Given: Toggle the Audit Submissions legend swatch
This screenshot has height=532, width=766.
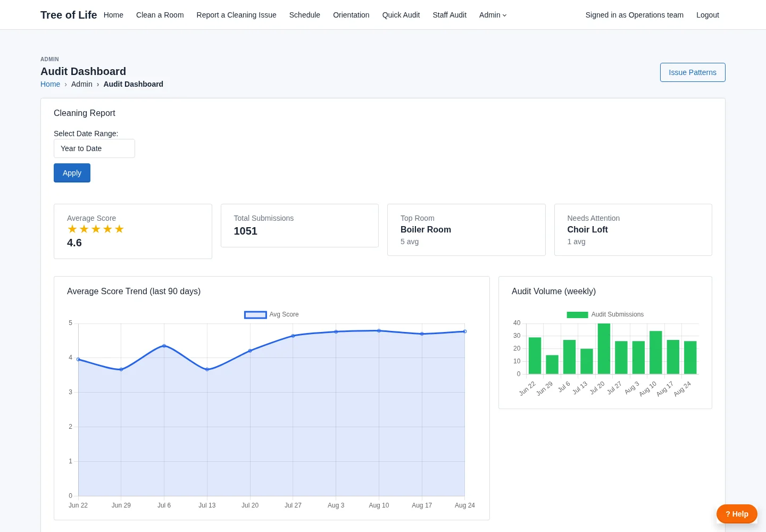Looking at the screenshot, I should pos(577,314).
